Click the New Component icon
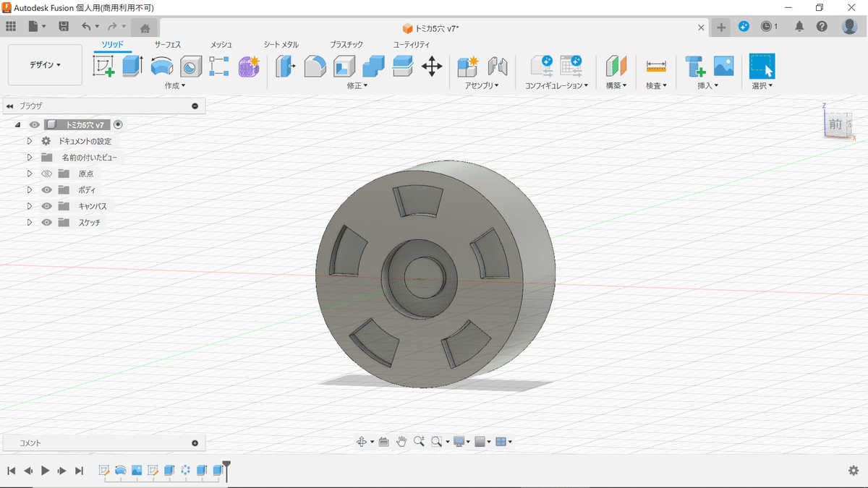Screen dimensions: 868x488 [468, 67]
